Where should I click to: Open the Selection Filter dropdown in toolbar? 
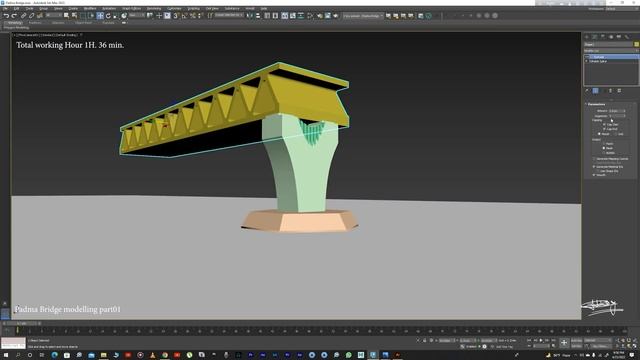pos(54,16)
